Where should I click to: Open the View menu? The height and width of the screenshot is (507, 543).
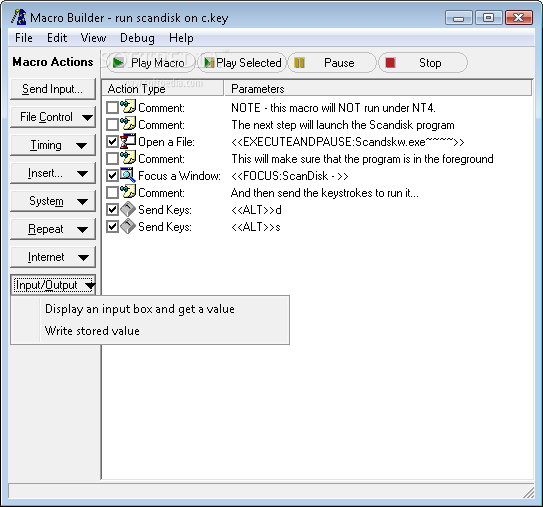coord(94,38)
